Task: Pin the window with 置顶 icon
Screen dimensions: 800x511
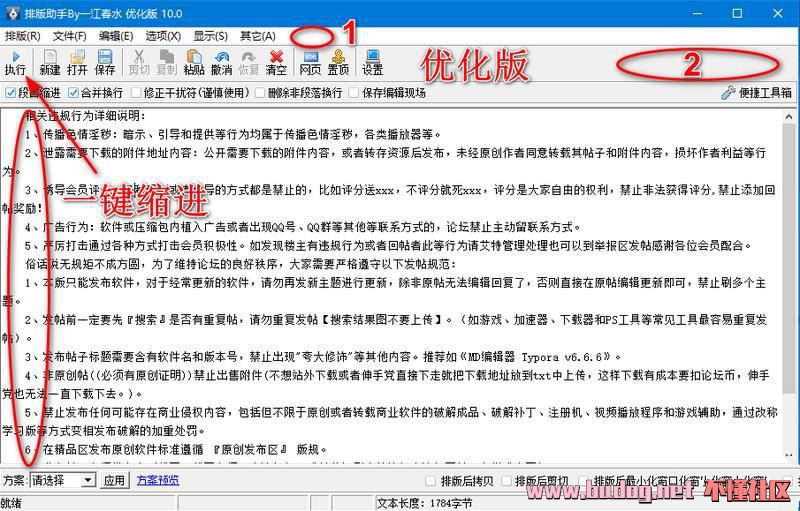Action: pyautogui.click(x=338, y=63)
